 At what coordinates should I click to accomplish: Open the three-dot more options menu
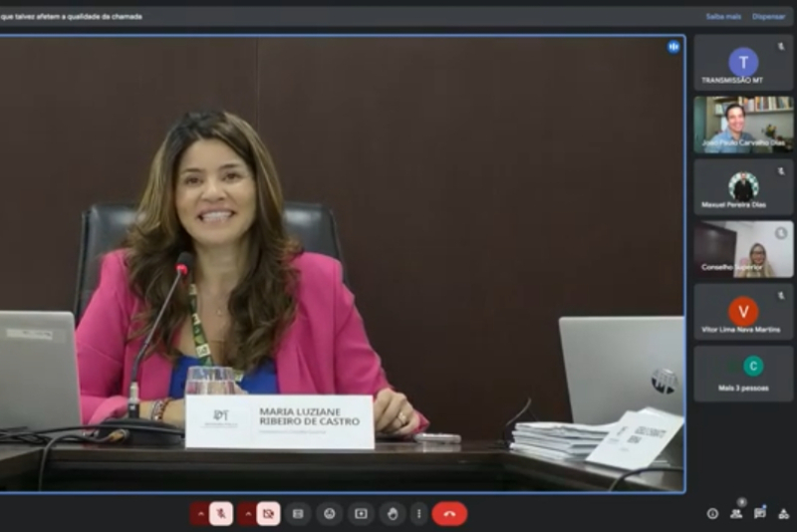click(419, 513)
